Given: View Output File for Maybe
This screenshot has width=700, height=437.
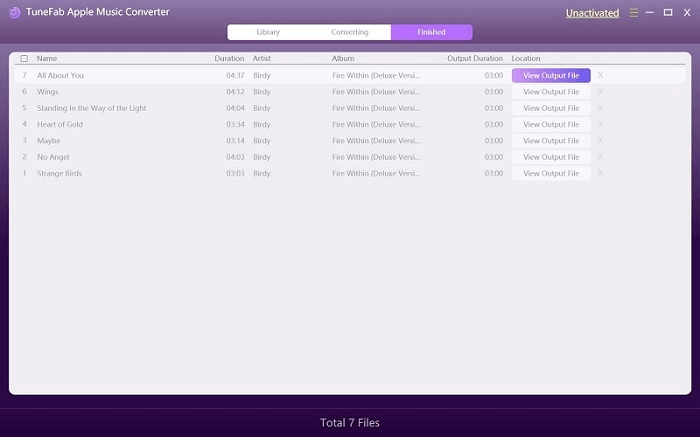Looking at the screenshot, I should point(551,141).
